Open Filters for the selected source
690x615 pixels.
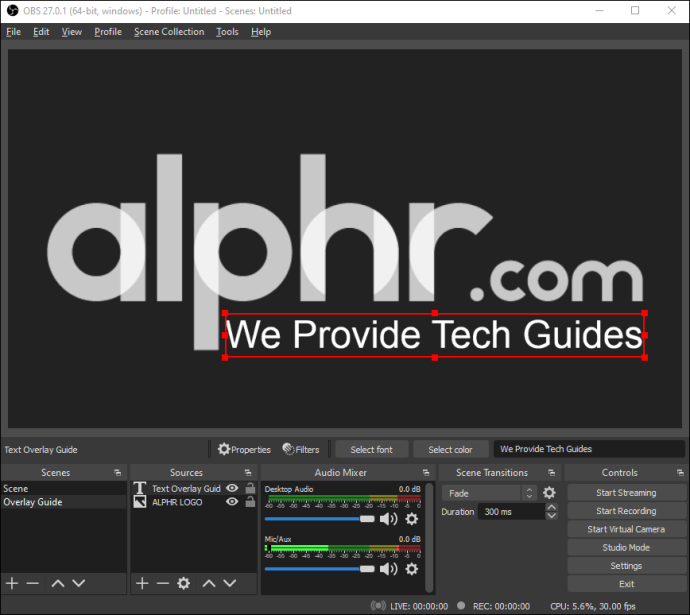point(301,449)
